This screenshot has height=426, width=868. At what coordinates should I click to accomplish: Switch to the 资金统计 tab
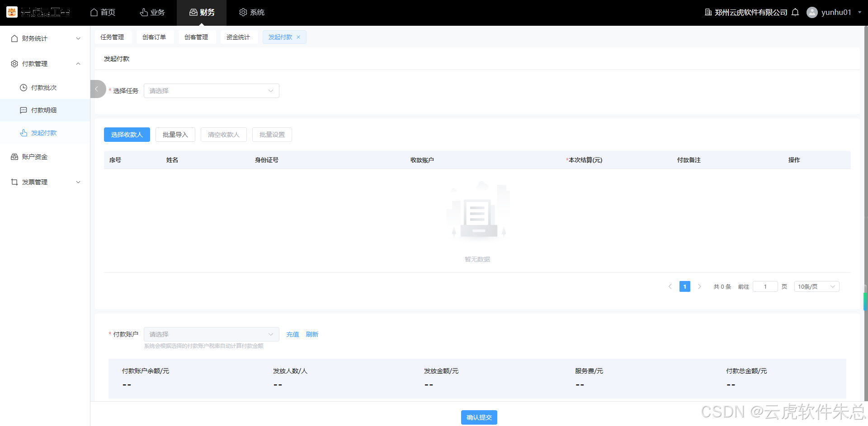point(238,37)
